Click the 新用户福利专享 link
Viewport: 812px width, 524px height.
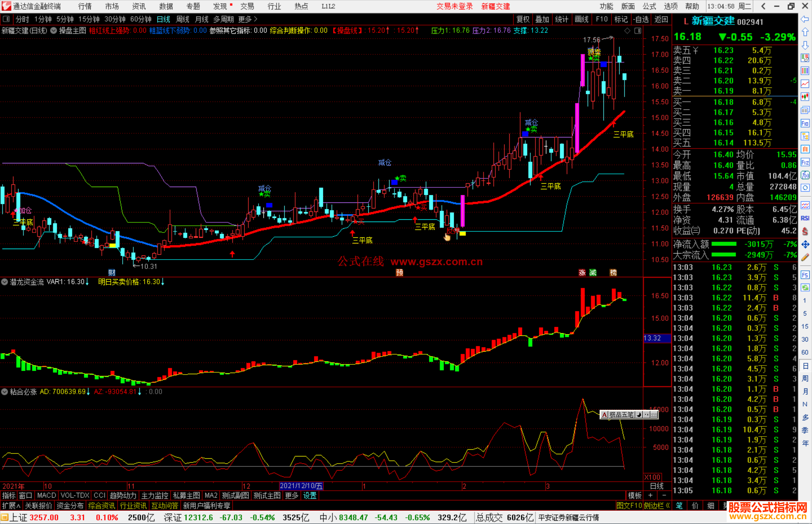click(207, 506)
